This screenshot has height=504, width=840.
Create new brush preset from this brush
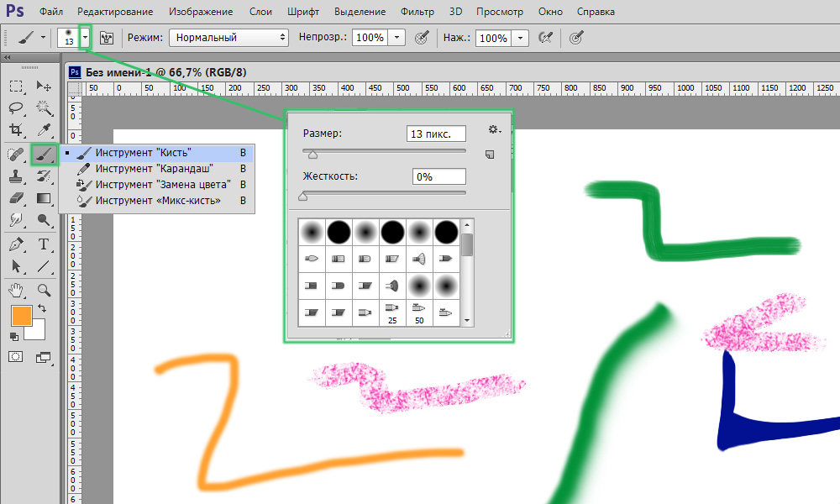(490, 155)
